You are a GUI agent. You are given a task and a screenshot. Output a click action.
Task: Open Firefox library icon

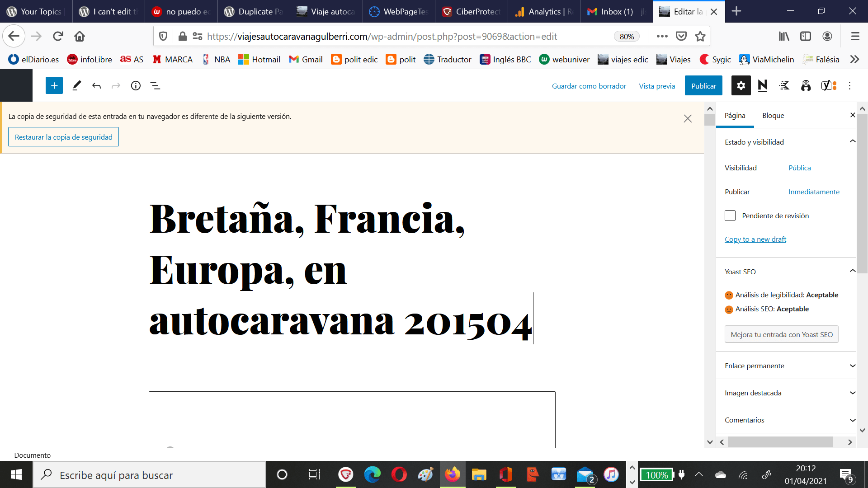pyautogui.click(x=784, y=36)
